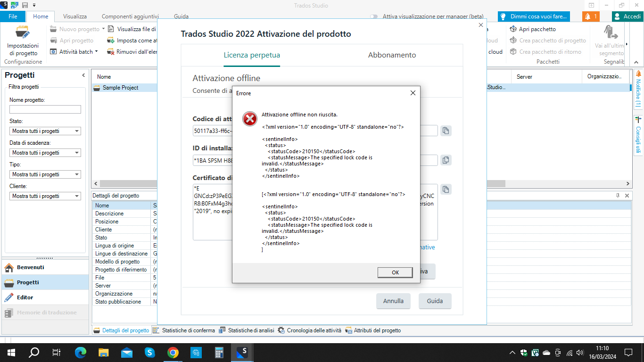This screenshot has height=362, width=644.
Task: Open the Data di scadenza dropdown
Action: (45, 153)
